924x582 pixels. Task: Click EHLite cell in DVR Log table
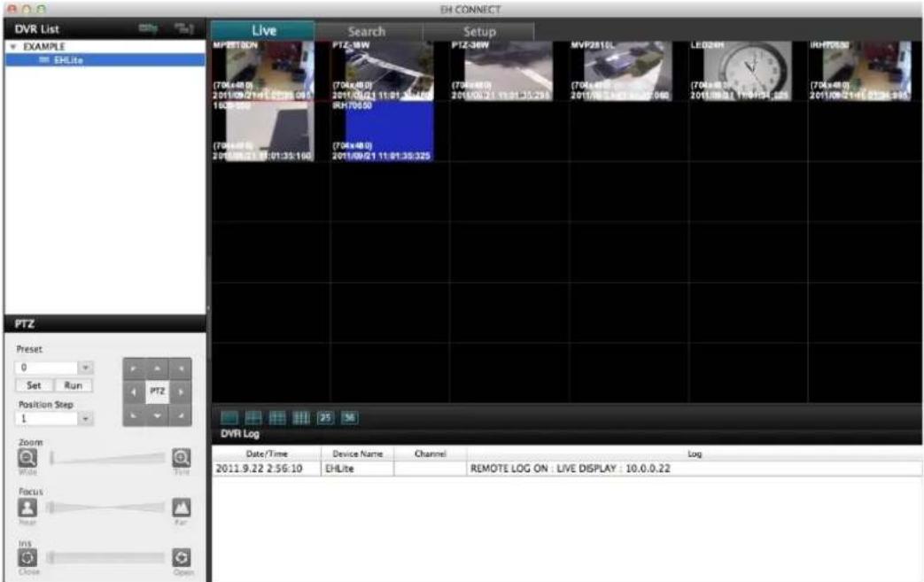point(358,469)
